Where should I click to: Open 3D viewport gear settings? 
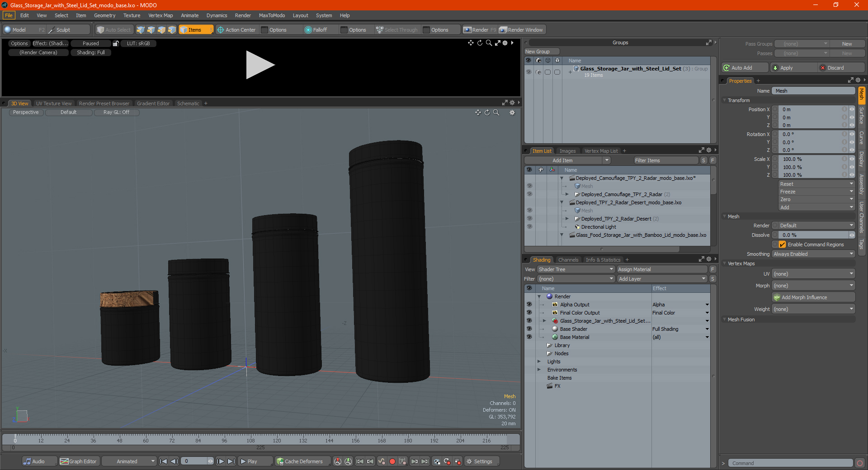click(x=512, y=113)
